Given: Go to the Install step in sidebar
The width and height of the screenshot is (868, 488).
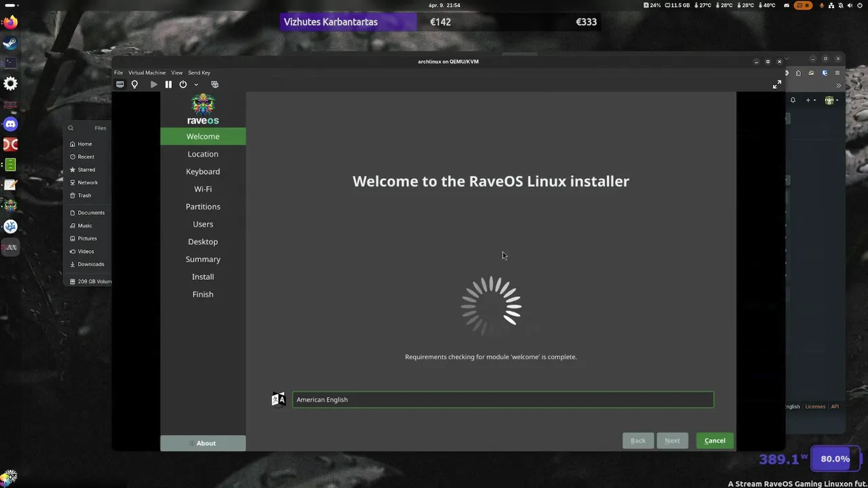Looking at the screenshot, I should (x=203, y=277).
